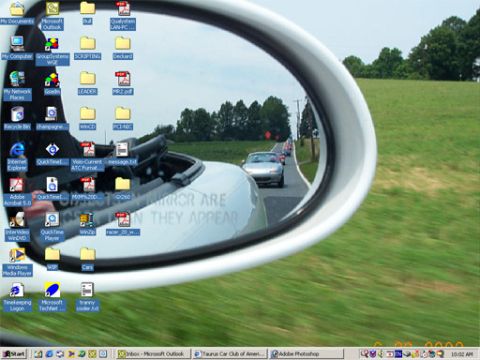Image resolution: width=480 pixels, height=360 pixels.
Task: Launch the Microsoft TechNet shortcut
Action: pos(52,297)
